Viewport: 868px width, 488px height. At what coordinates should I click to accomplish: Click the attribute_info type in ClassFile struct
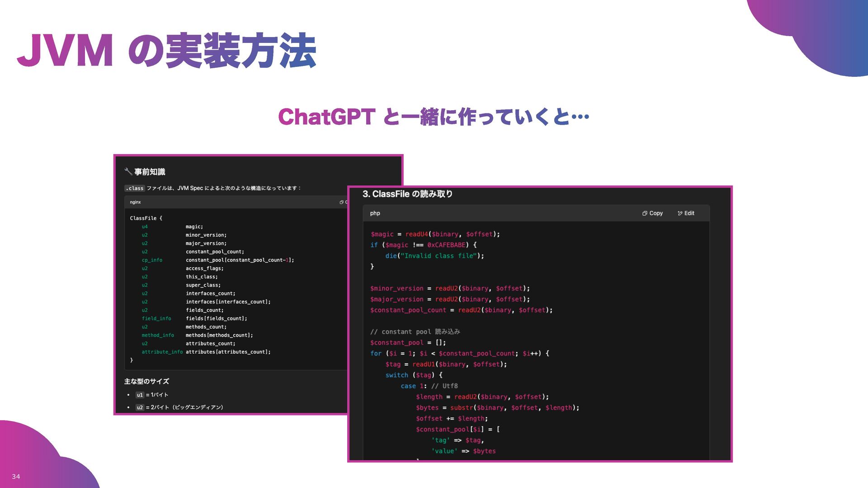pos(162,352)
